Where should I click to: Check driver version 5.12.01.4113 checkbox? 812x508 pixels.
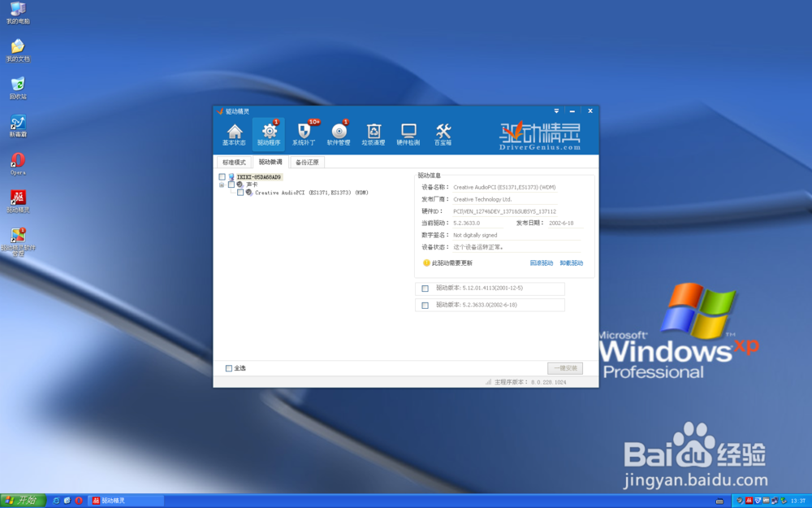click(425, 289)
